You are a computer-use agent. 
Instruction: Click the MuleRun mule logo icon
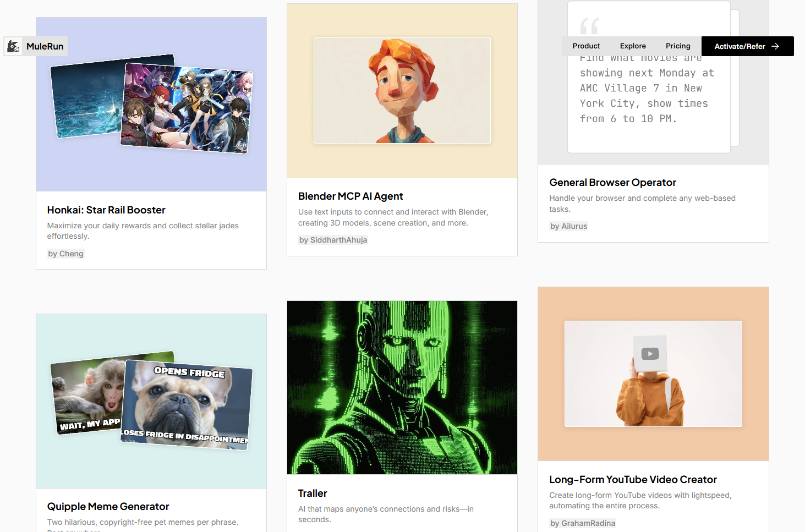click(13, 46)
